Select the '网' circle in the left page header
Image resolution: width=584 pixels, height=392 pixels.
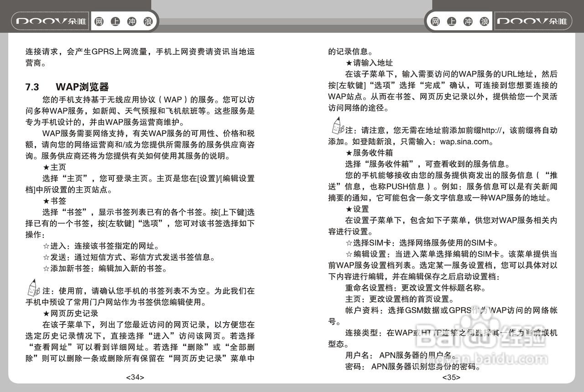[100, 21]
